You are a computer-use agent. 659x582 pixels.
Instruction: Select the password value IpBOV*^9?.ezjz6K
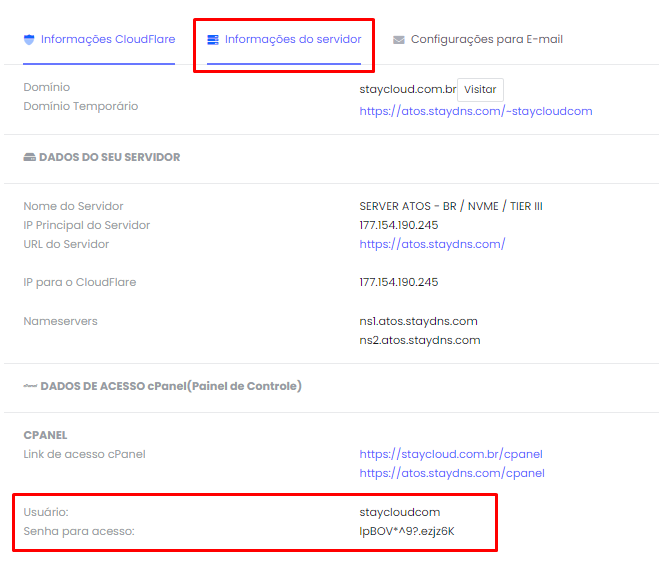pos(407,531)
